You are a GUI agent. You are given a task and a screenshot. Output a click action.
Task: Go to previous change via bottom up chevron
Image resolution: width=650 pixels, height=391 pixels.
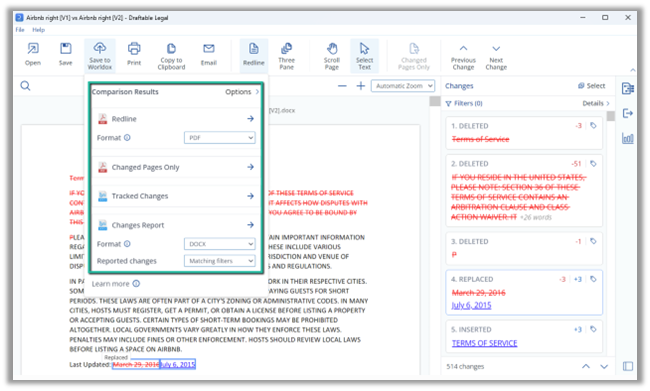586,367
